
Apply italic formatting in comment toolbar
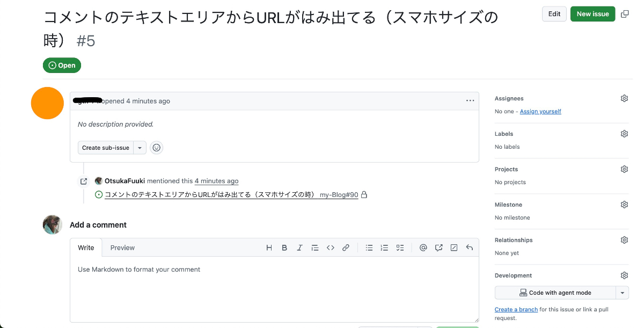299,248
